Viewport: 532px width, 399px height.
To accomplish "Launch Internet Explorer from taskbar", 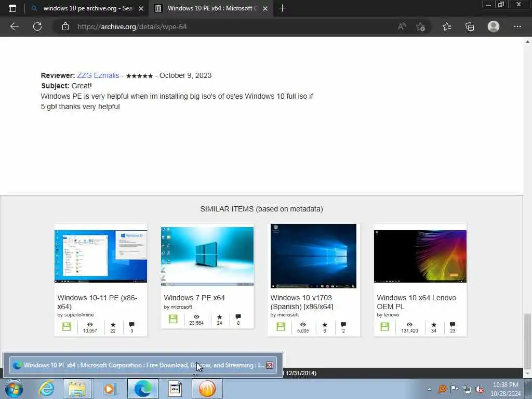I will [x=46, y=389].
